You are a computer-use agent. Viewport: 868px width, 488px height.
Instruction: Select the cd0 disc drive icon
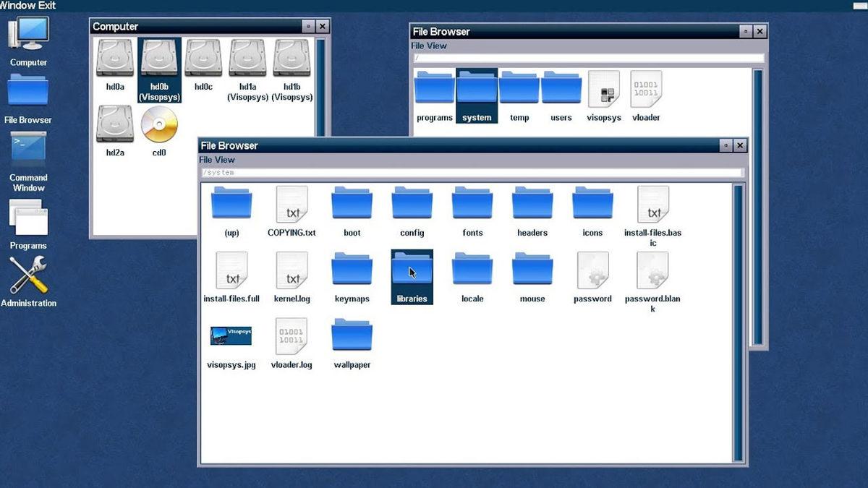pos(159,125)
